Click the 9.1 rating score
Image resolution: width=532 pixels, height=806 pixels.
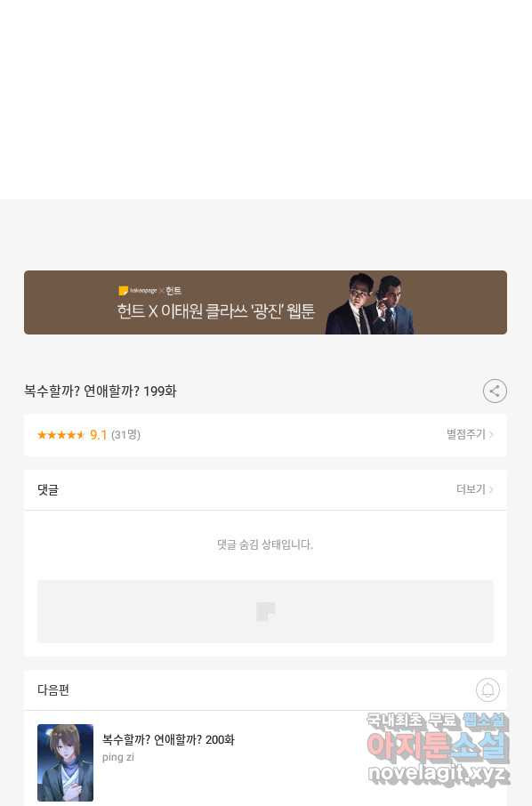coord(98,435)
